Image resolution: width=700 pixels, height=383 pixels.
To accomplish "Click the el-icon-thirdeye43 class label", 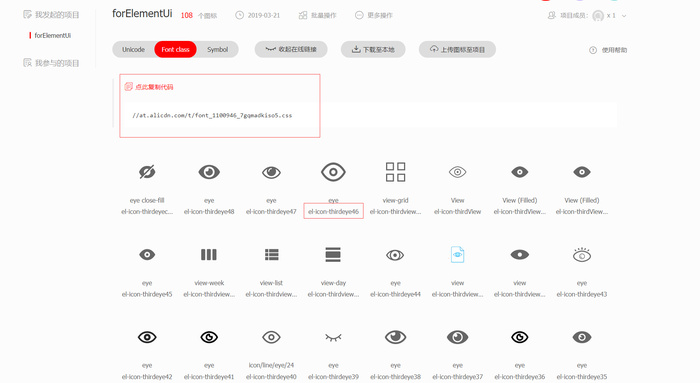I will pyautogui.click(x=582, y=294).
